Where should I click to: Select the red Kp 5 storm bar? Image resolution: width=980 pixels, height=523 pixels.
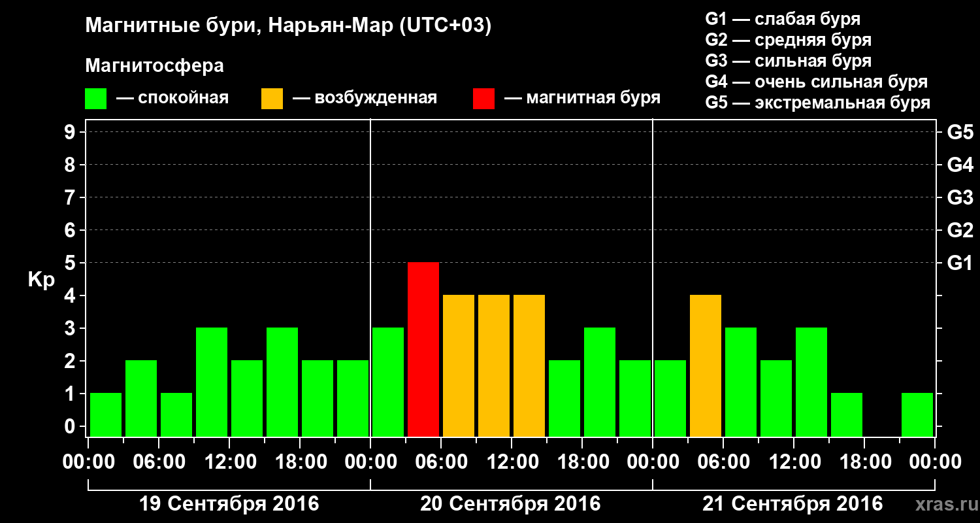(423, 349)
